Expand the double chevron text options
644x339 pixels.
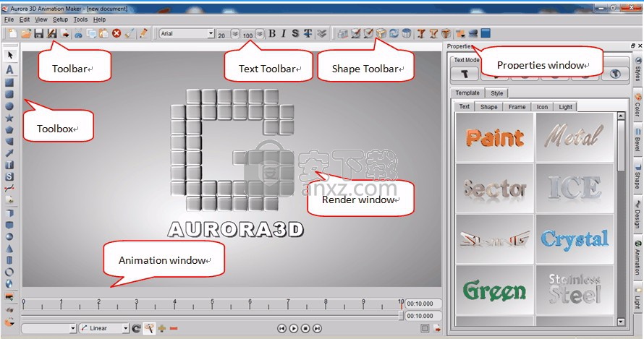[322, 34]
